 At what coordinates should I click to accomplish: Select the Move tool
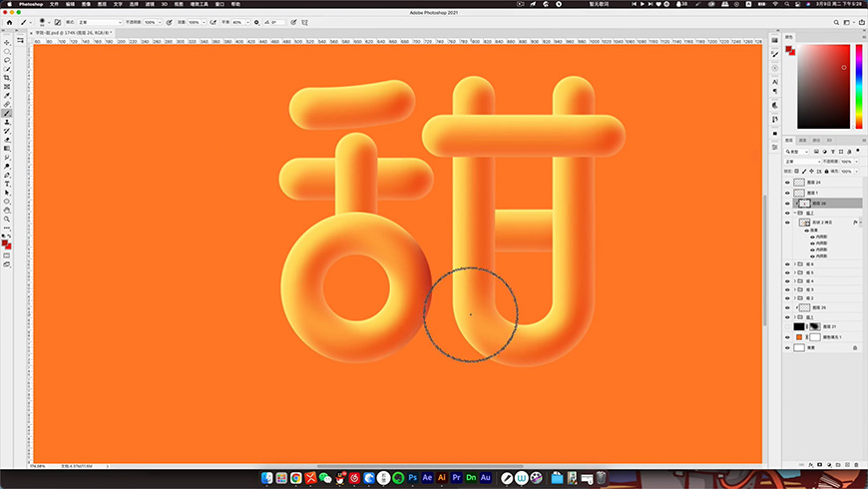(7, 43)
